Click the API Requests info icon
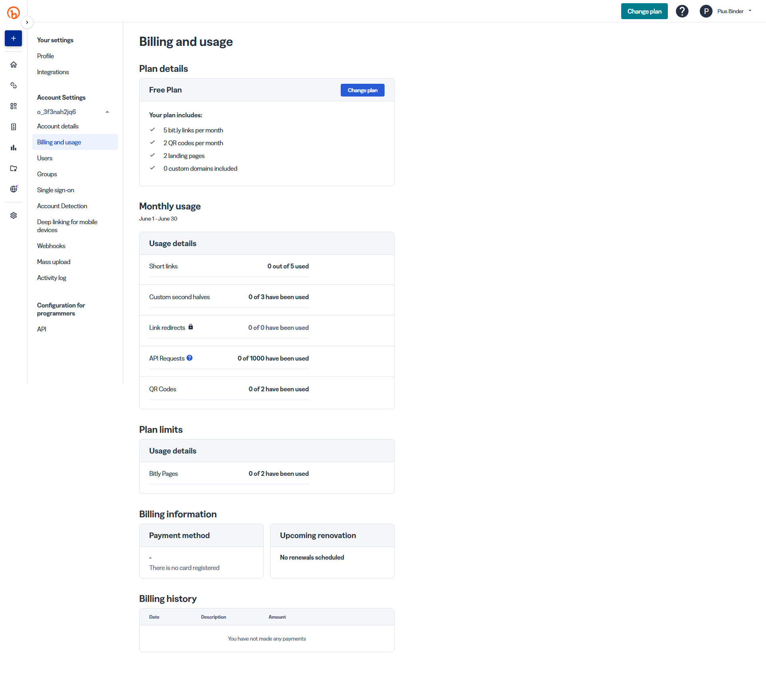This screenshot has width=766, height=700. (x=190, y=358)
